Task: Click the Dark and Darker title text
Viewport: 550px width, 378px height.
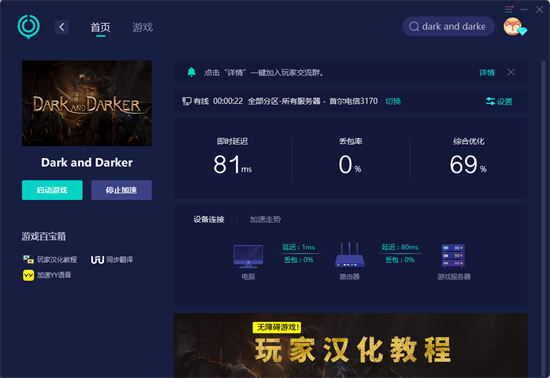Action: 87,162
